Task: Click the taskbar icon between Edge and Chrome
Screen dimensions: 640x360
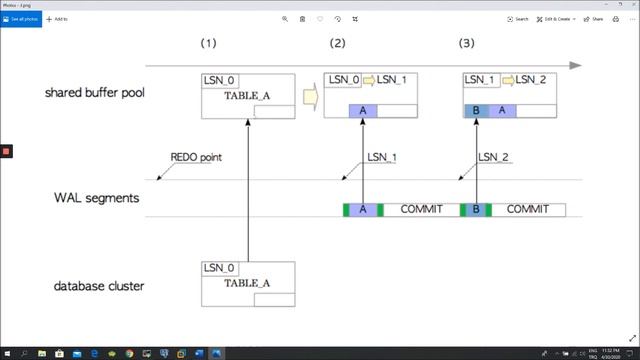Action: tap(112, 353)
